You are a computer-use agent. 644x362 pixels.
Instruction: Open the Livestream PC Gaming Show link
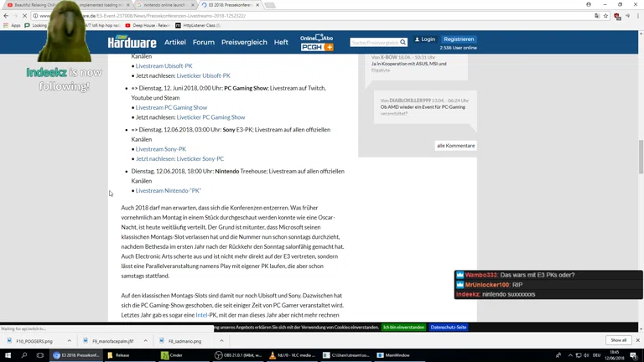pos(171,107)
